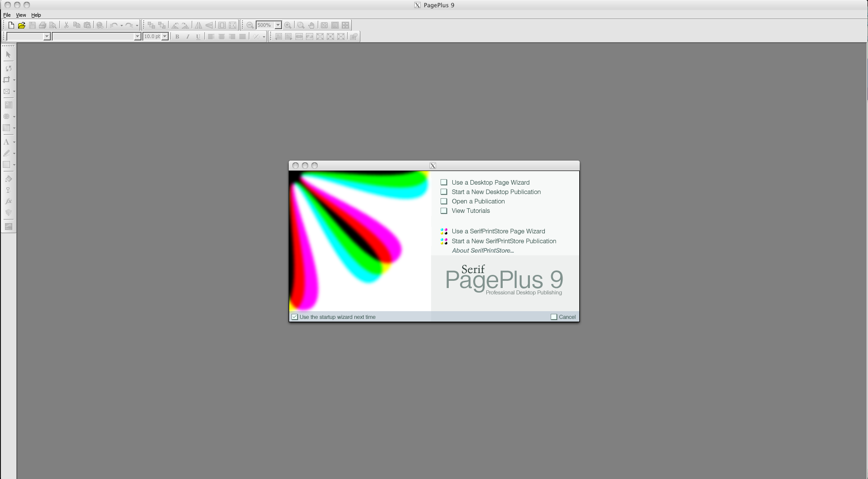868x479 pixels.
Task: Click the fx Filter Effects icon
Action: click(x=8, y=201)
